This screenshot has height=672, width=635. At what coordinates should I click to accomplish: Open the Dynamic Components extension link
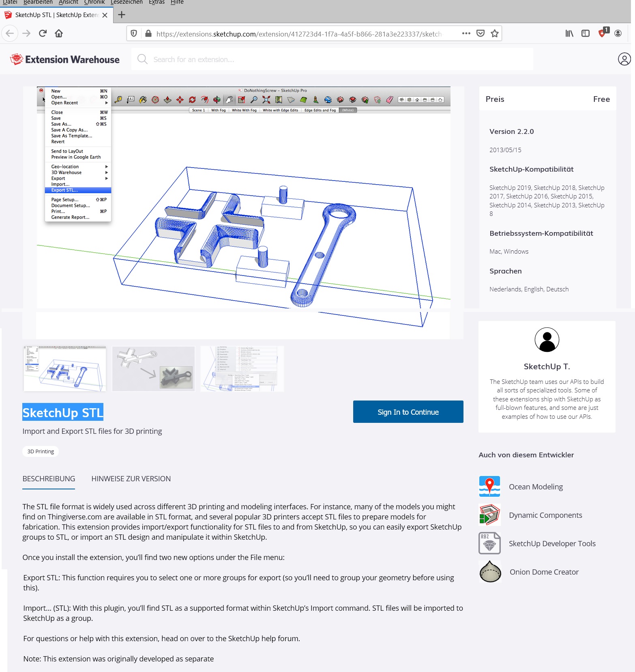tap(545, 515)
